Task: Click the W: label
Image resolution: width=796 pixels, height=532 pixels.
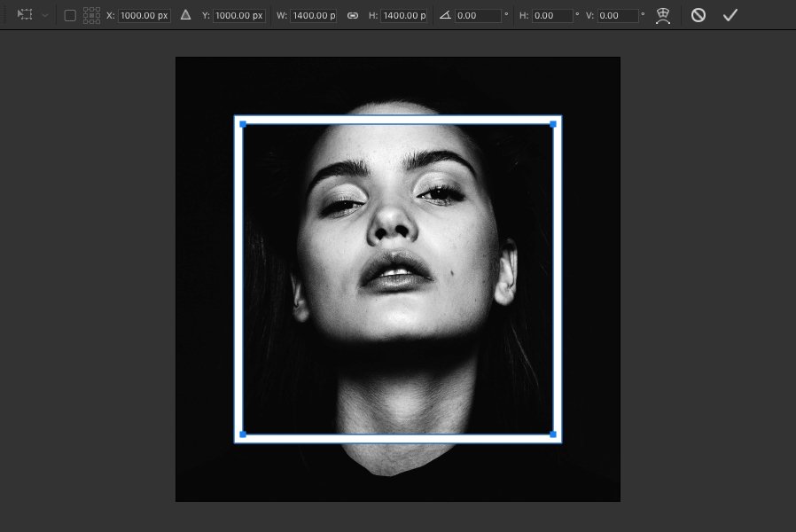Action: tap(282, 16)
